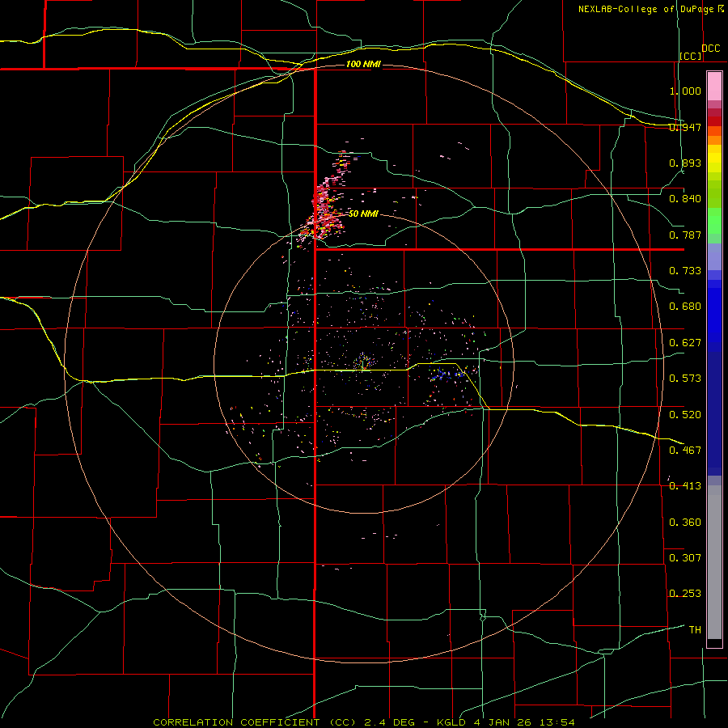This screenshot has height=728, width=728.
Task: Select the 0.893 scale value
Action: (685, 163)
